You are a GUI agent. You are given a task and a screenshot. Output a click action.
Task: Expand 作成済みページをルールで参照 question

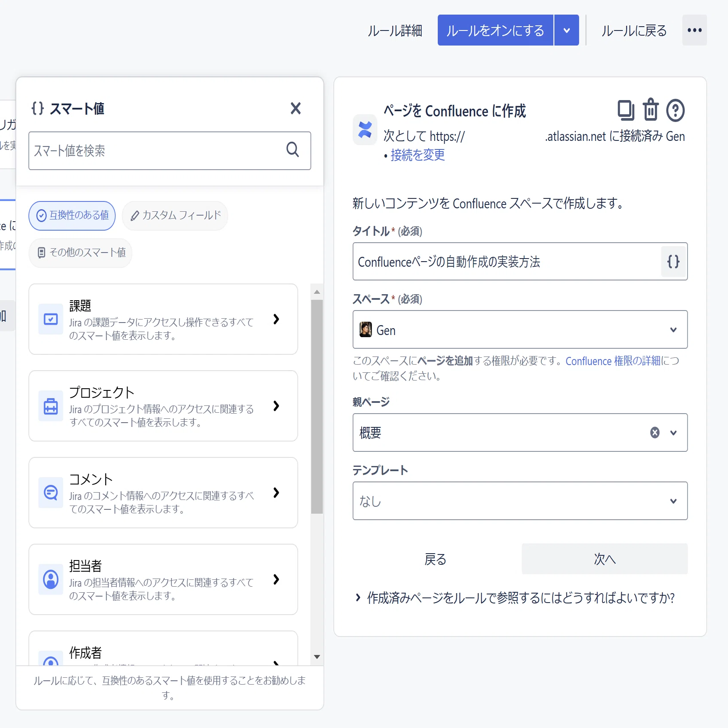[x=515, y=597]
